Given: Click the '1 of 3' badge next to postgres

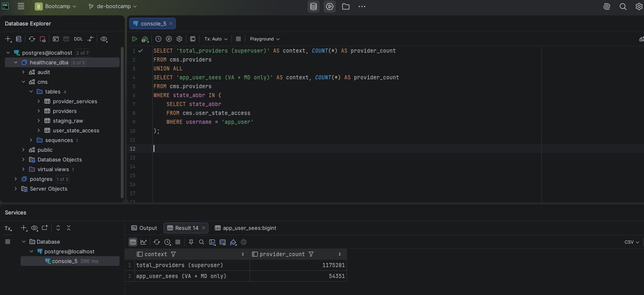Looking at the screenshot, I should (x=63, y=179).
